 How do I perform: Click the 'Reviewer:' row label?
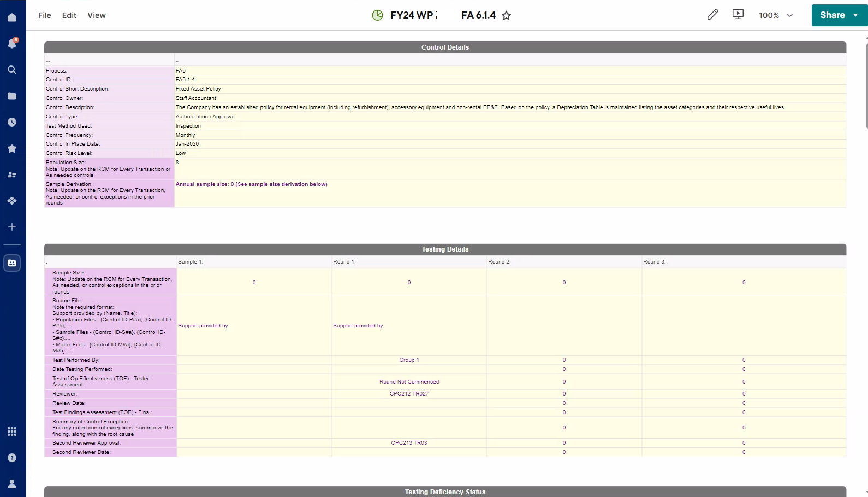click(64, 394)
